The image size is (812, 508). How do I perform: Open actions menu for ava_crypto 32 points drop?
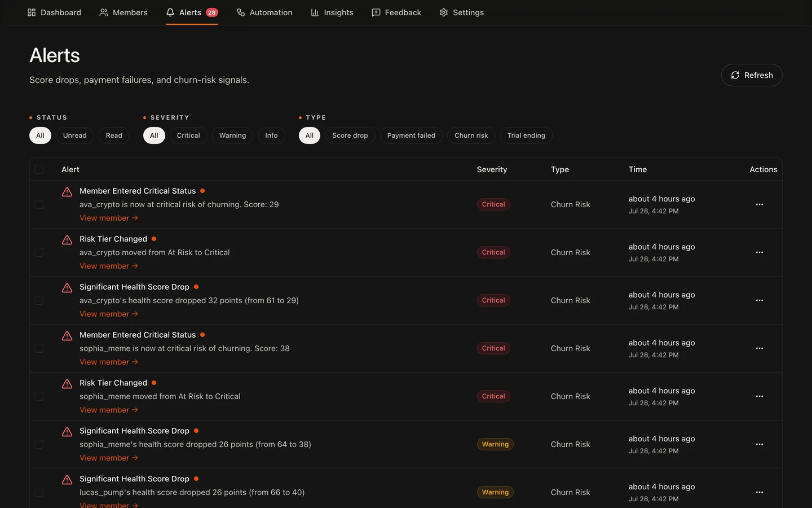[760, 300]
